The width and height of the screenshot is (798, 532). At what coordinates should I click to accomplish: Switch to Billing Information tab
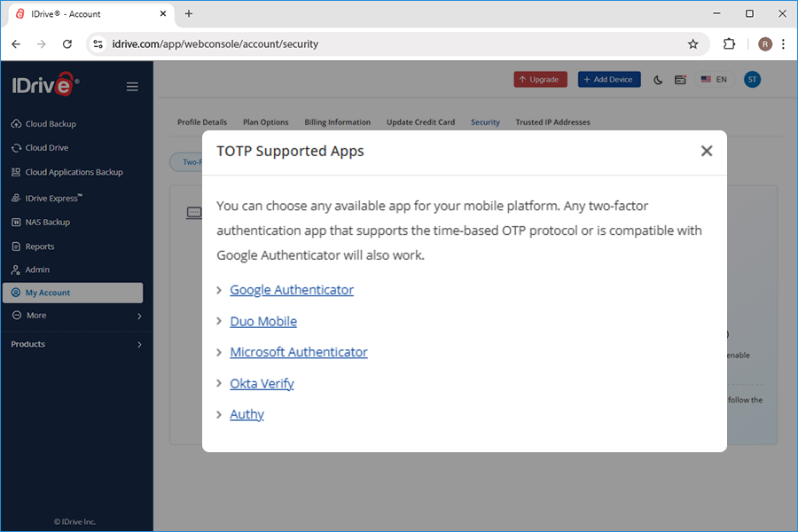338,122
